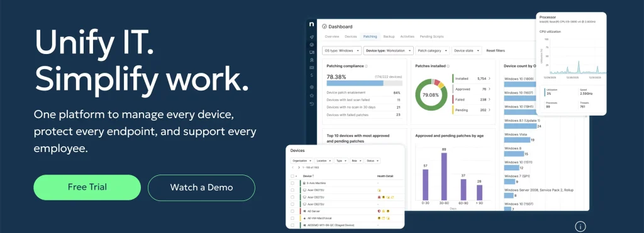Click the Watch a Demo button
This screenshot has width=644, height=233.
click(x=201, y=187)
